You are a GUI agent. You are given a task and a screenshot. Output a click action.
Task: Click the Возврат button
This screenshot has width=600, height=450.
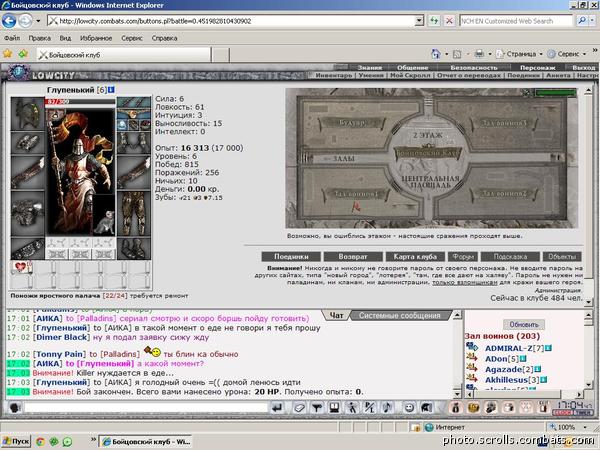[x=353, y=256]
